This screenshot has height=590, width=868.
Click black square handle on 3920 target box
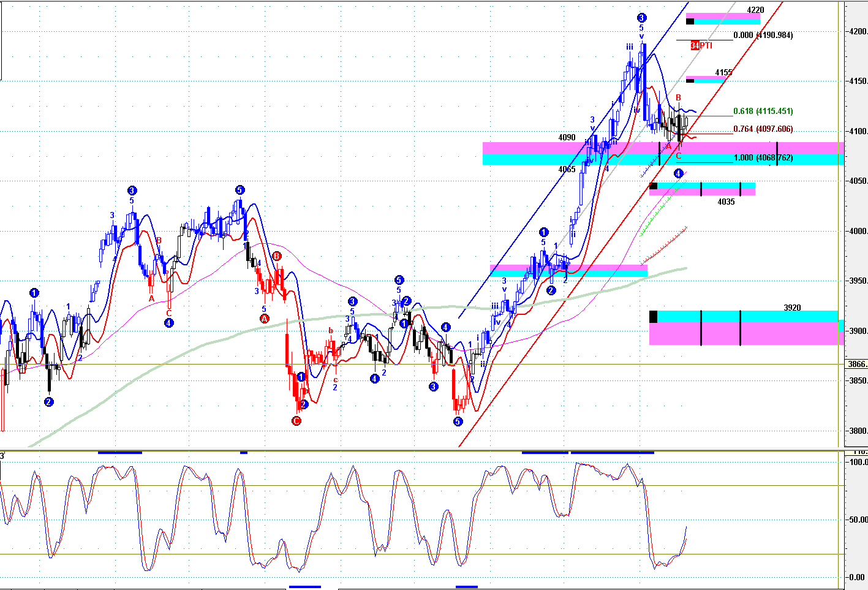point(653,316)
